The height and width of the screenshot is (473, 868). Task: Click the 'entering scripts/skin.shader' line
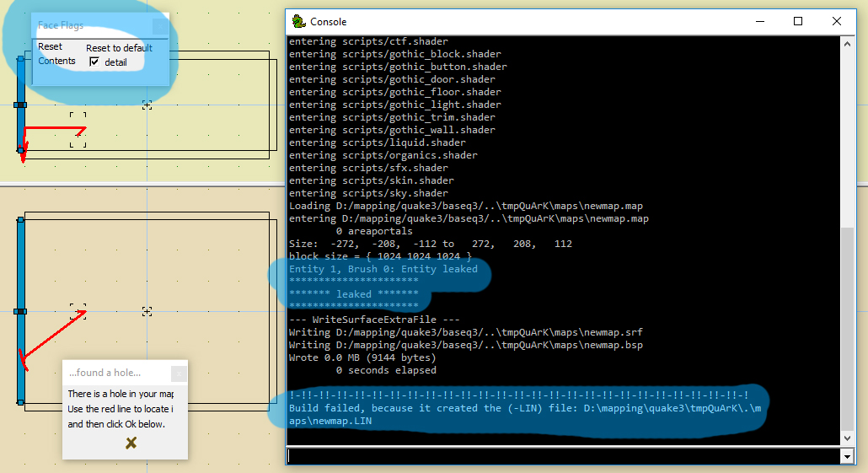click(372, 180)
